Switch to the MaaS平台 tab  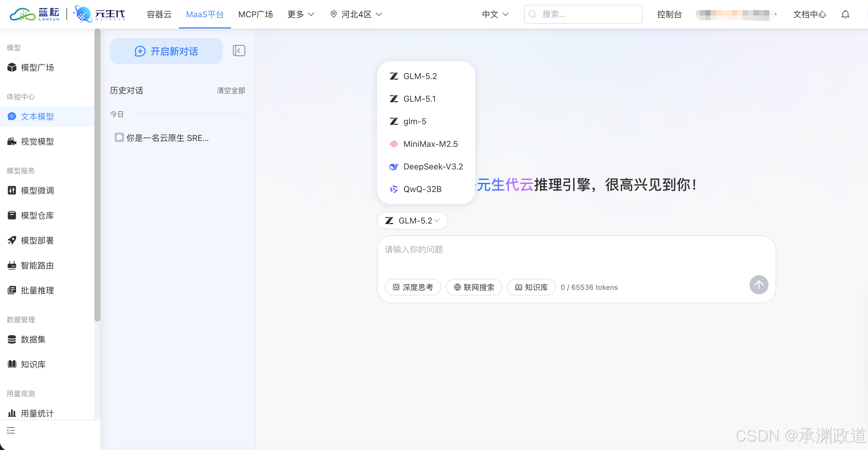[x=205, y=14]
